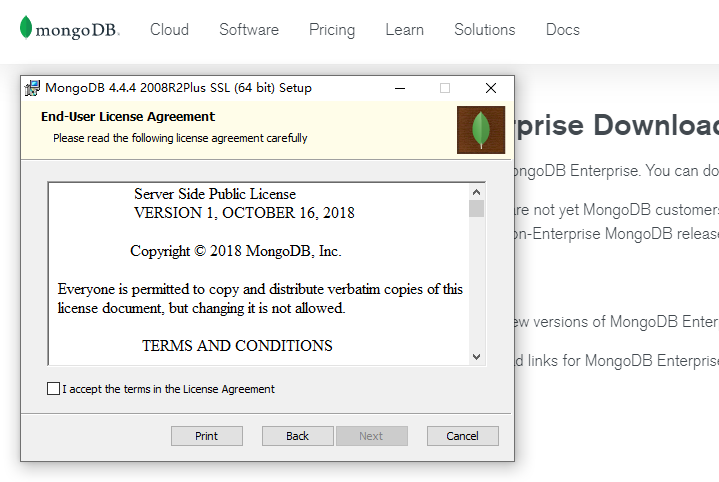Close the MongoDB Setup window
Viewport: 719px width, 482px height.
(491, 88)
